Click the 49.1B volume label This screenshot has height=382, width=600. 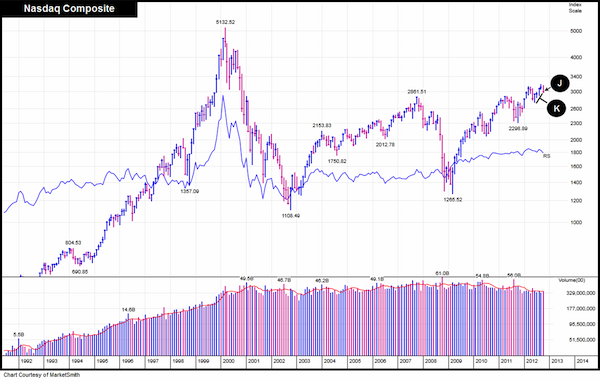pos(377,279)
